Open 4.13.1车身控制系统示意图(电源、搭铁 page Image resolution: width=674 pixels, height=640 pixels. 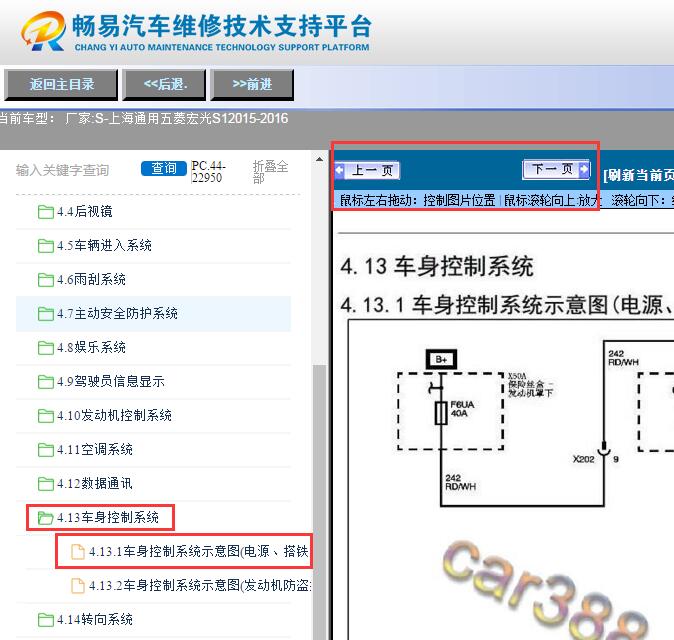pos(199,551)
